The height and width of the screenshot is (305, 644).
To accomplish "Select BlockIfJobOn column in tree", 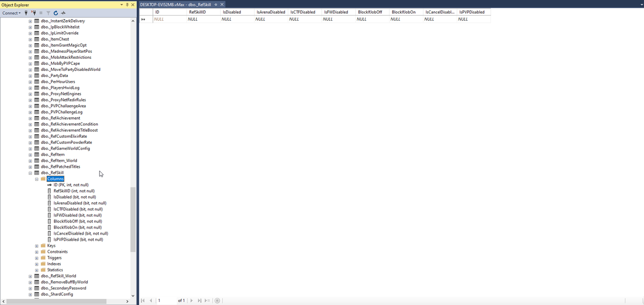I will [x=77, y=227].
